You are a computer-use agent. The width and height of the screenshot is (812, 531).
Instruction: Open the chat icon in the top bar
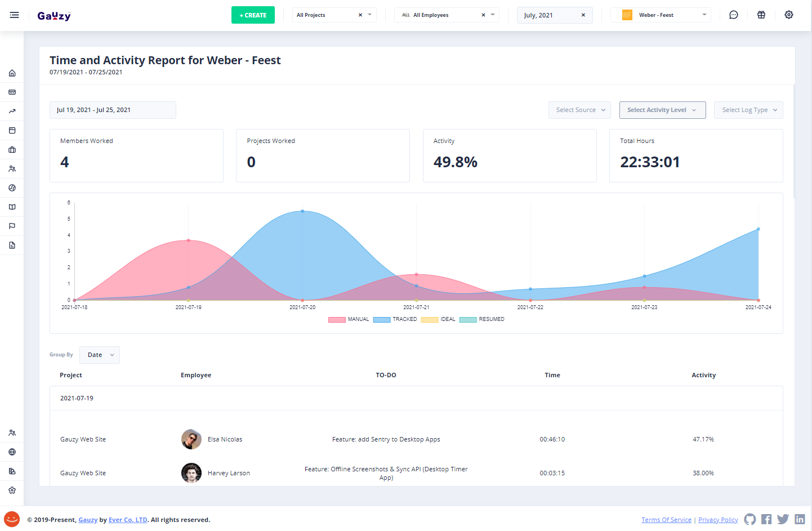(733, 15)
